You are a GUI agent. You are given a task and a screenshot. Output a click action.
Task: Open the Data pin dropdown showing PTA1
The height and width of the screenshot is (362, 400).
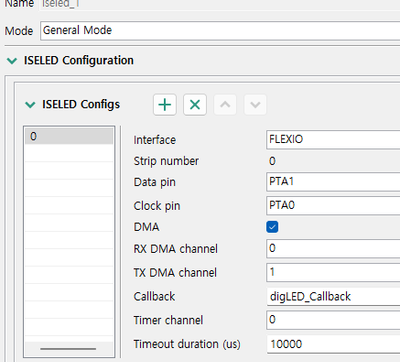(x=333, y=182)
